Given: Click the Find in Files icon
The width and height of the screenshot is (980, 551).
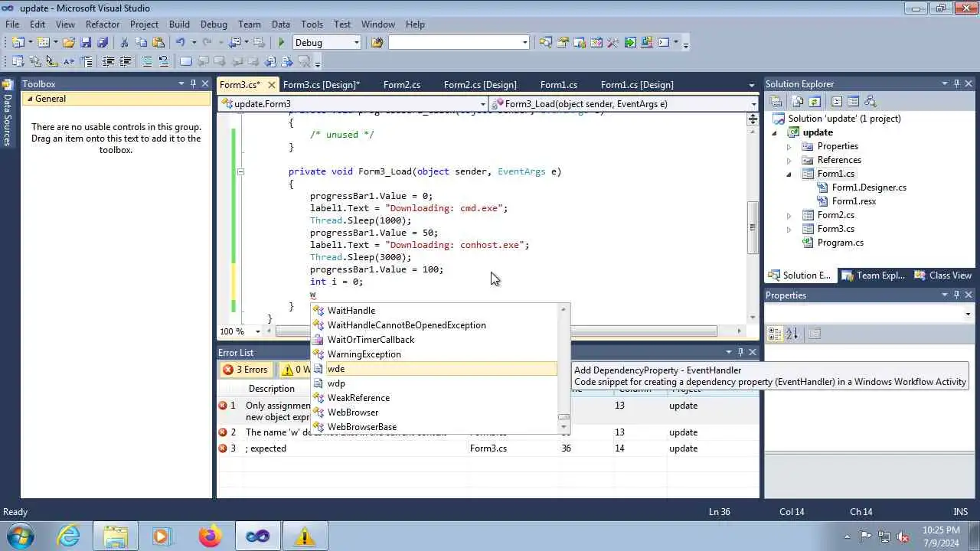Looking at the screenshot, I should pos(377,43).
